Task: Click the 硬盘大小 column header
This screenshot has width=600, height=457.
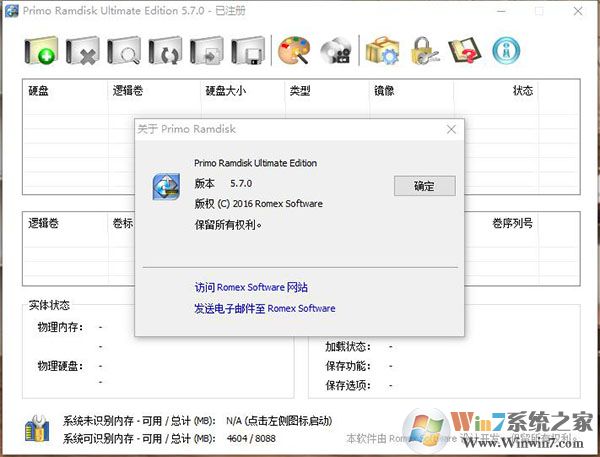Action: tap(226, 91)
